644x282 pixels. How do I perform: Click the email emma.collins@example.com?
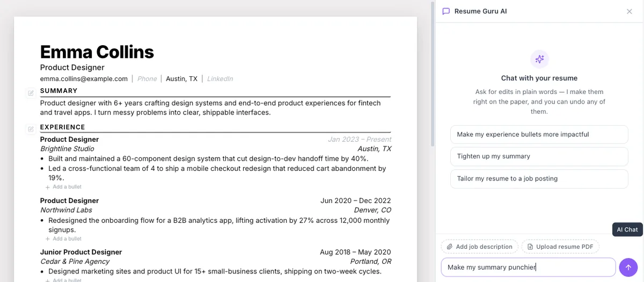[84, 78]
